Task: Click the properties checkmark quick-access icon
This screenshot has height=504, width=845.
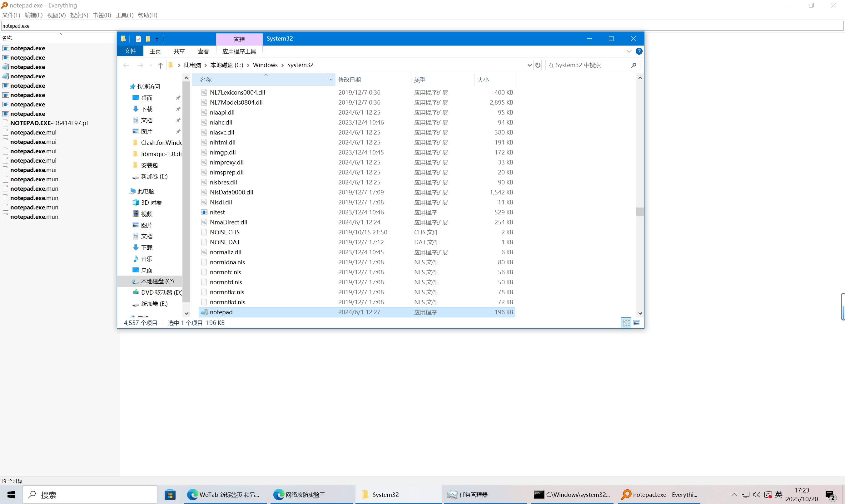Action: click(138, 39)
